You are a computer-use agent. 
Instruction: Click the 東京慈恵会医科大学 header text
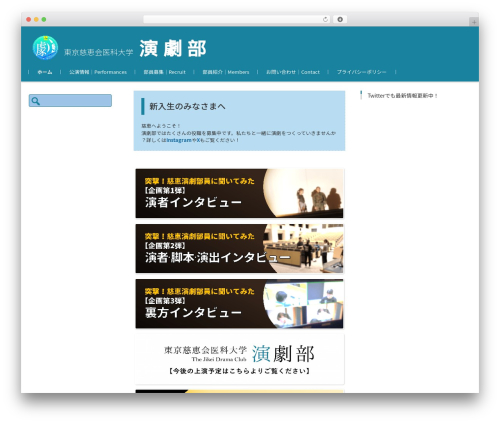coord(98,52)
